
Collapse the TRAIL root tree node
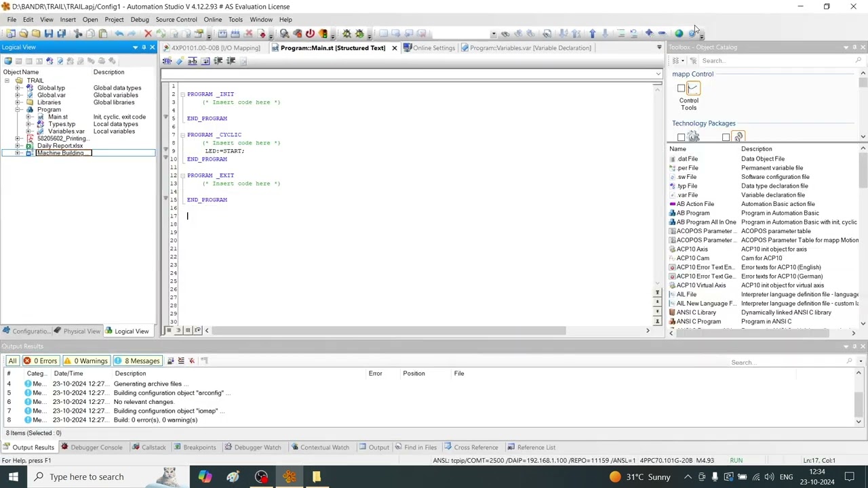tap(7, 81)
